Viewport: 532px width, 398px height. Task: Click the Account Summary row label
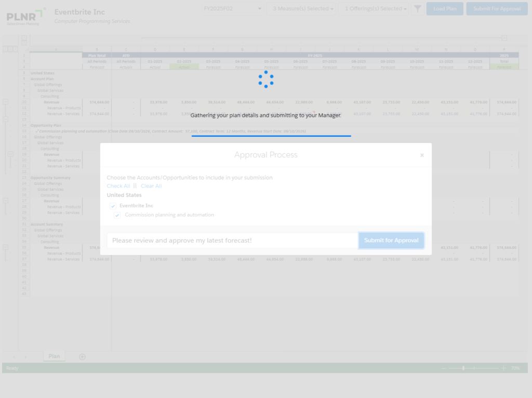click(47, 224)
